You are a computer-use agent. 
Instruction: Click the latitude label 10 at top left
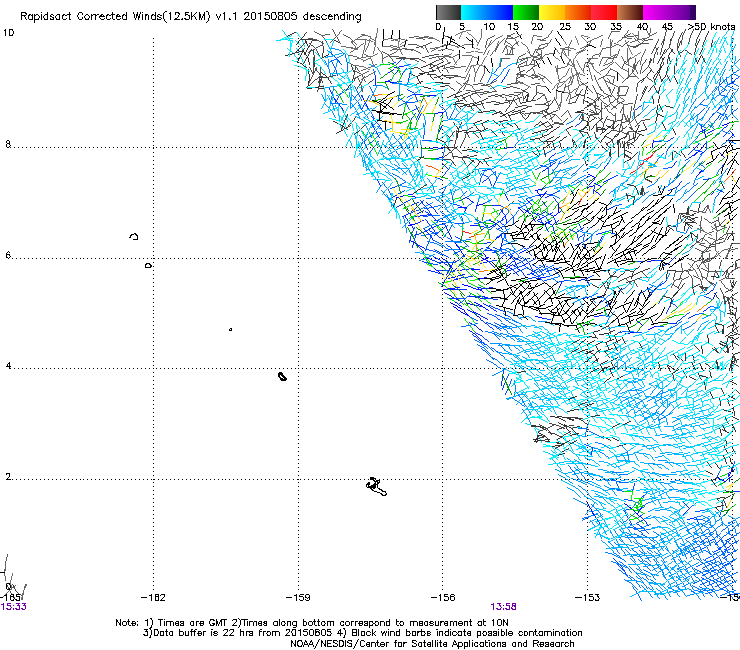(8, 33)
